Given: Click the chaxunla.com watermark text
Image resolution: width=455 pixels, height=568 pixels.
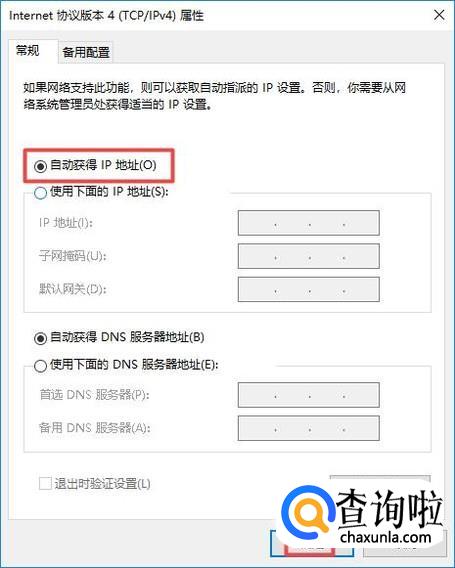Looking at the screenshot, I should click(x=386, y=537).
